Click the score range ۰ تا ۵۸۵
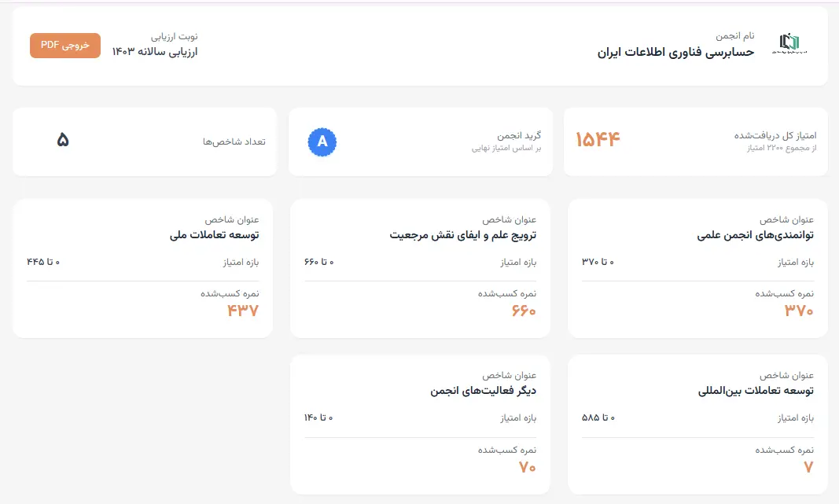 tap(598, 418)
